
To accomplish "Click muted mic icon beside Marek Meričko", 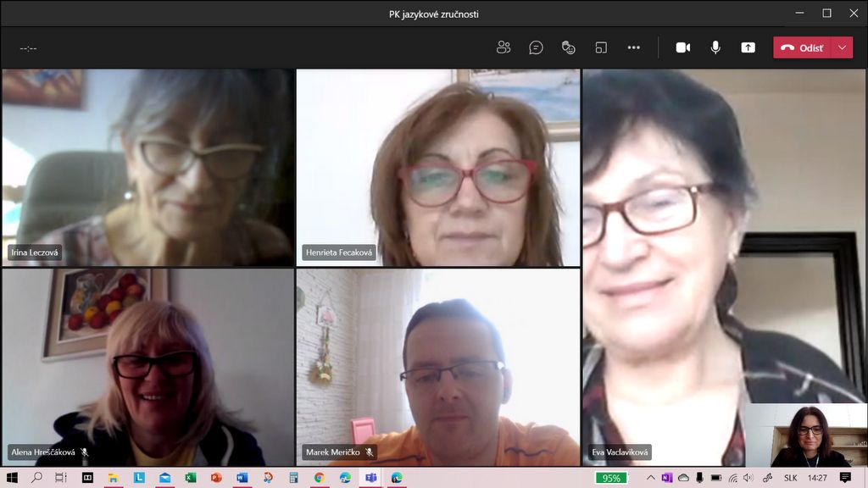I will (370, 452).
